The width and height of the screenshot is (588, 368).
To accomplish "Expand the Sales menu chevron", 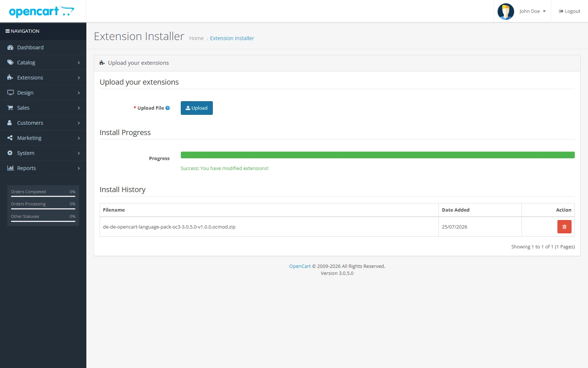I will point(79,108).
